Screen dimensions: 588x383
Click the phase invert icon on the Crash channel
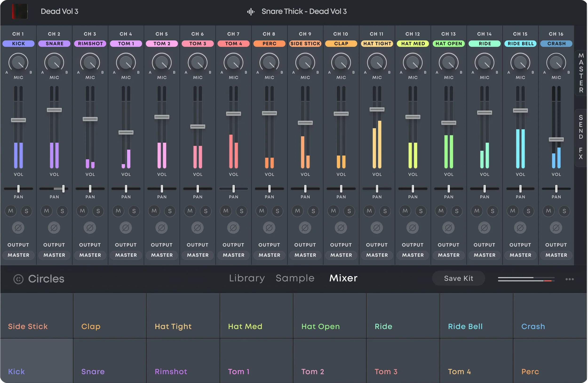click(556, 228)
